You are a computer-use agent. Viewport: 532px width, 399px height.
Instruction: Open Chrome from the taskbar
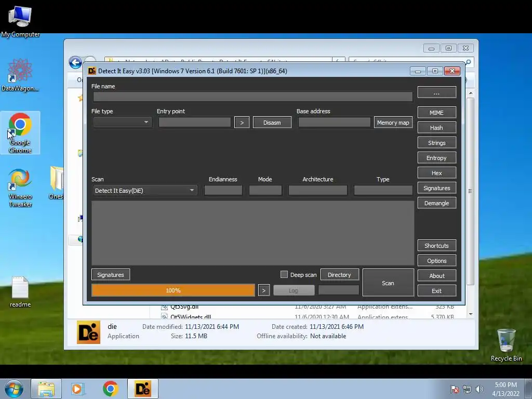click(x=110, y=389)
